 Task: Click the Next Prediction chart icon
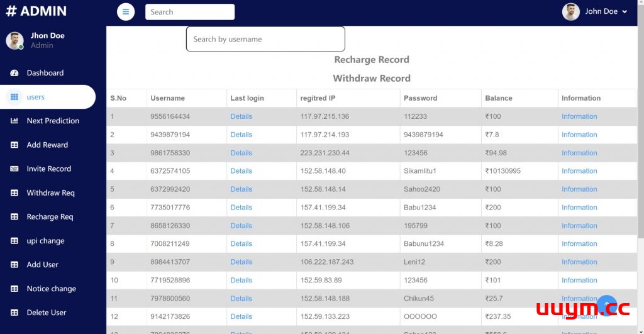(14, 121)
